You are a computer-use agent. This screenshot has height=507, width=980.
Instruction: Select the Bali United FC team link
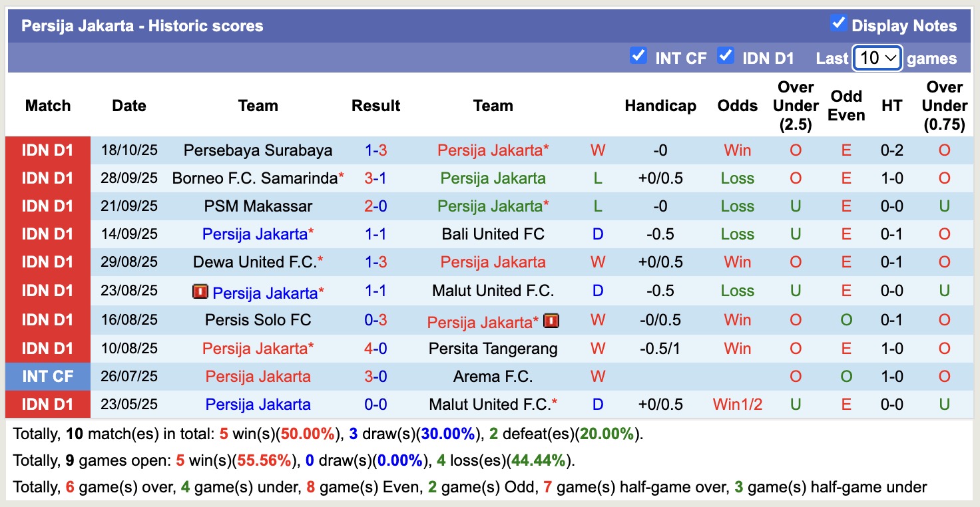493,234
